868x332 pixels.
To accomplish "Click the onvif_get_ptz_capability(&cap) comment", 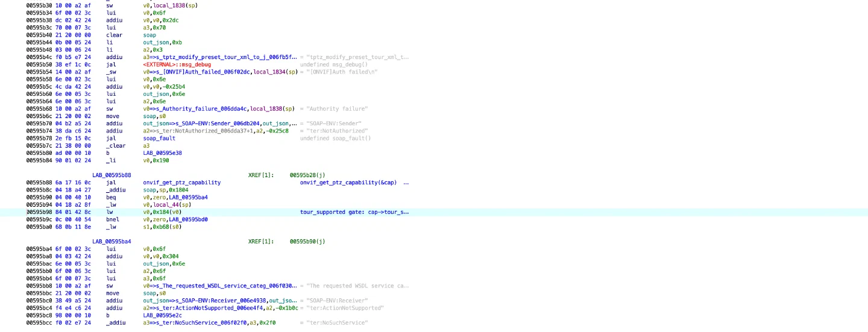I will click(348, 183).
